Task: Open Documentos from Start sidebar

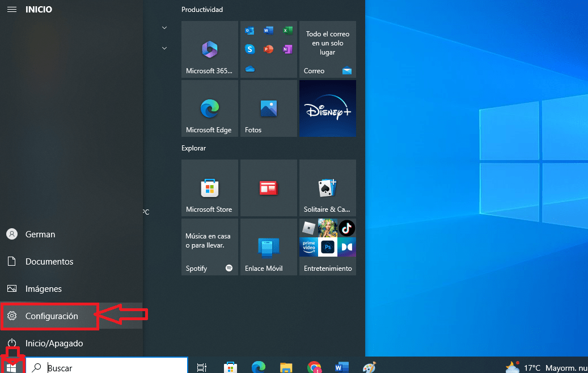Action: point(71,261)
